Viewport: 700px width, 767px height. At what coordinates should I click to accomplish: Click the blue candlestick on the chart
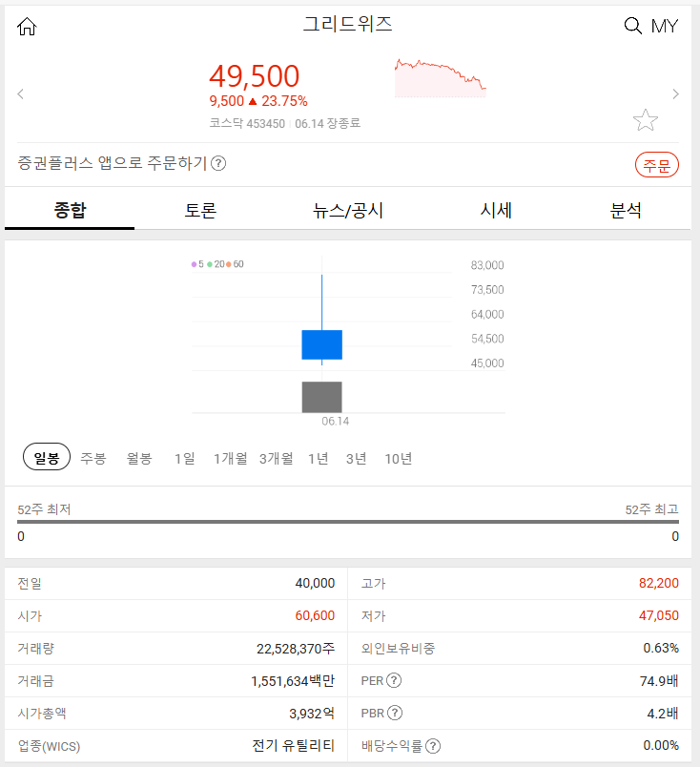click(x=322, y=344)
